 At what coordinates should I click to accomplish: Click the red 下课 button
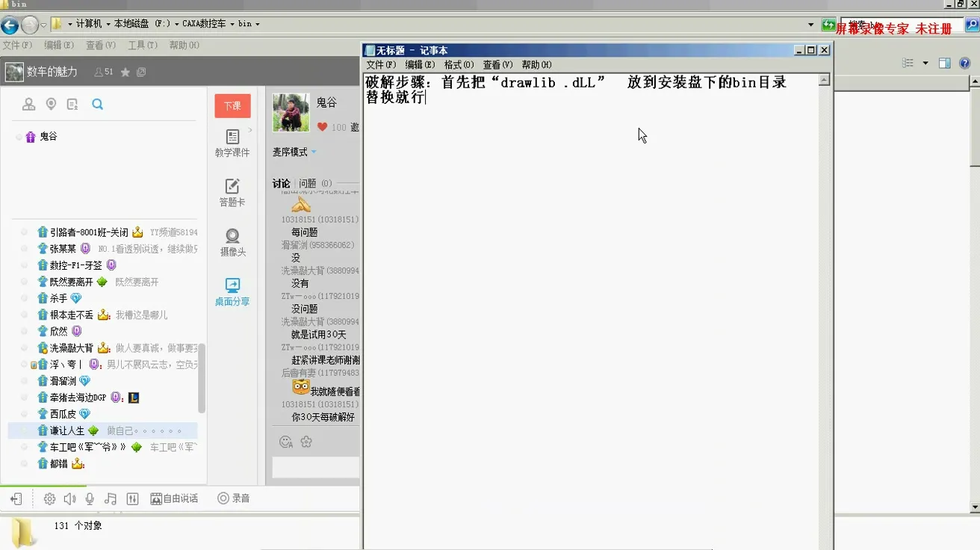pos(232,106)
